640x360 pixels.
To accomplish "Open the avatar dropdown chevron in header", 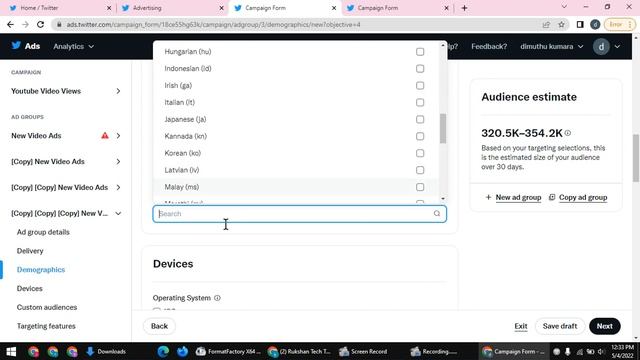I will pyautogui.click(x=617, y=47).
